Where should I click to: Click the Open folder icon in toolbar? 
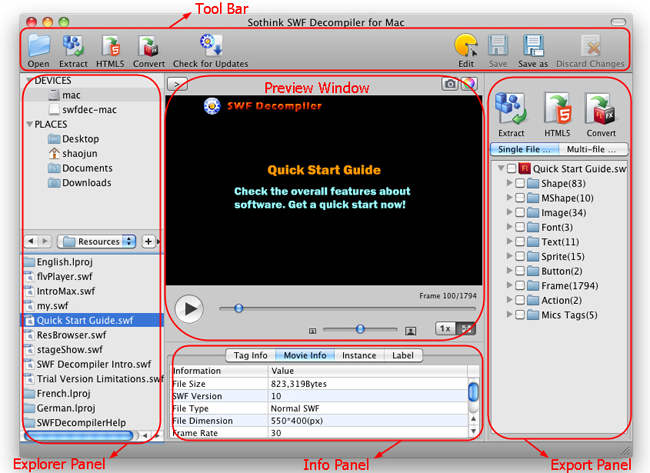(39, 46)
